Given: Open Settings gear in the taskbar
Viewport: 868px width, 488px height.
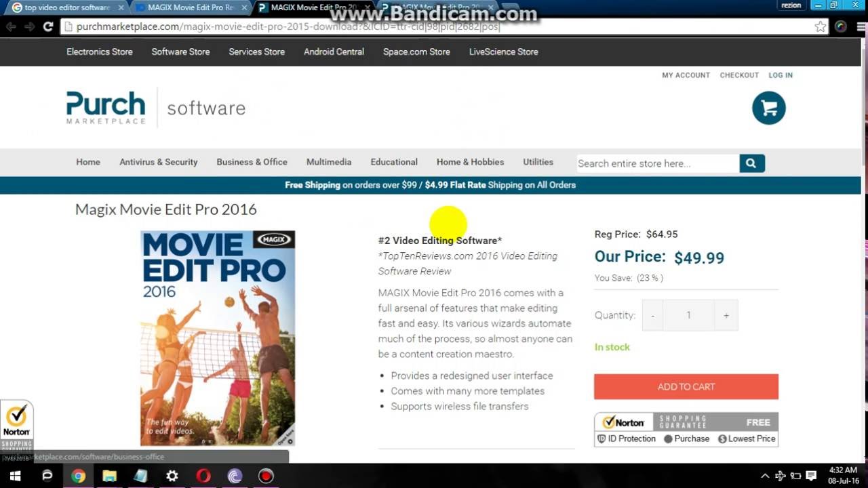Looking at the screenshot, I should click(172, 476).
